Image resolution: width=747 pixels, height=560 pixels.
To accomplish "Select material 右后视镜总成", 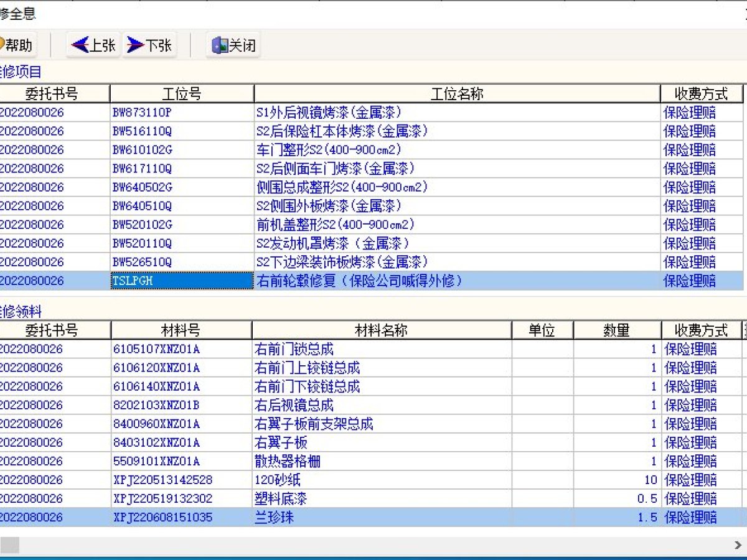I will (294, 405).
